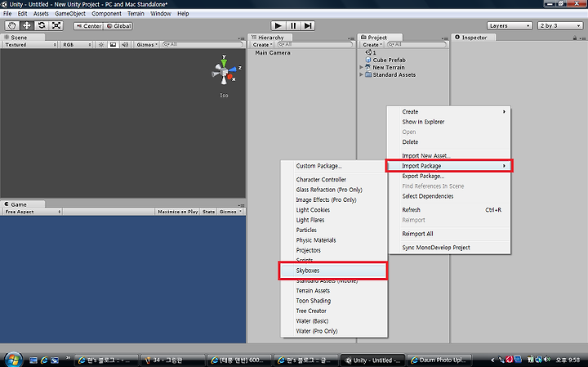
Task: Toggle scene skybox image overlay icon
Action: click(113, 44)
